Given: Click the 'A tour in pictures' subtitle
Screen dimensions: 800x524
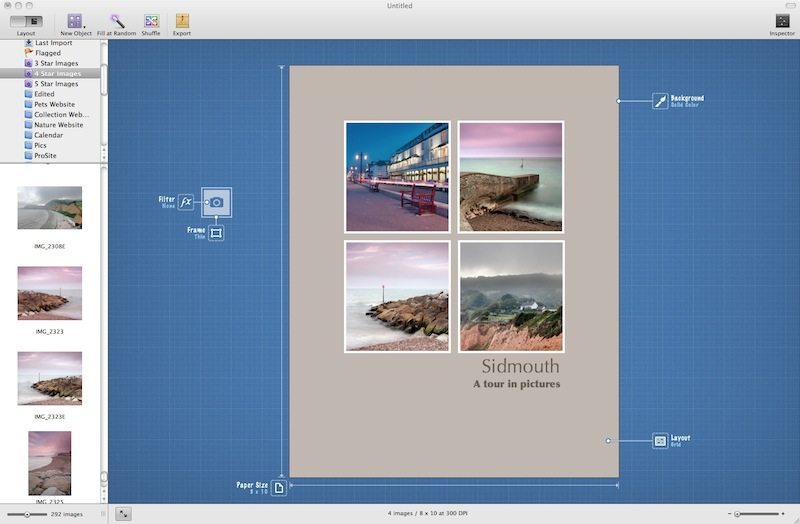Looking at the screenshot, I should (x=516, y=384).
